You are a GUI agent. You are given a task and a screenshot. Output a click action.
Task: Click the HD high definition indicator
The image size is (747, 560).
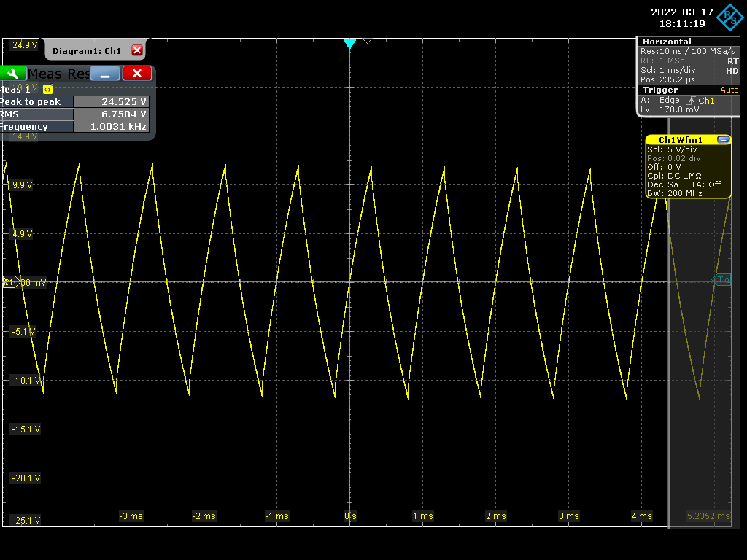point(732,71)
